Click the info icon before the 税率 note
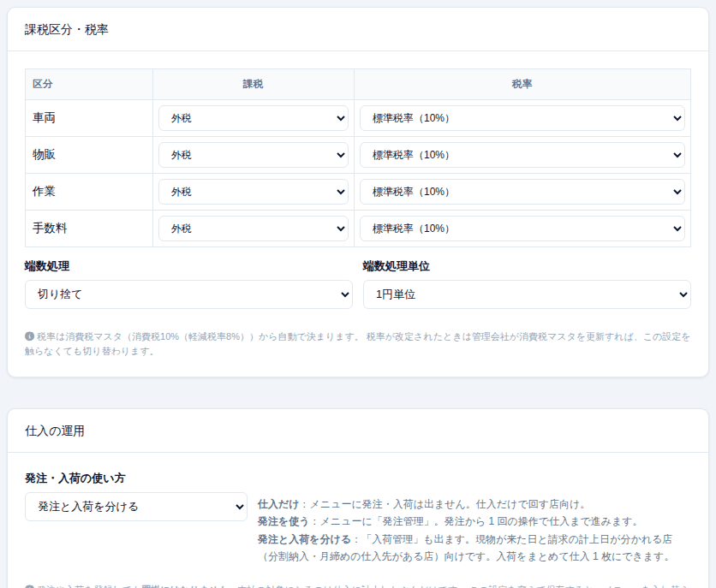This screenshot has width=716, height=588. tap(29, 336)
